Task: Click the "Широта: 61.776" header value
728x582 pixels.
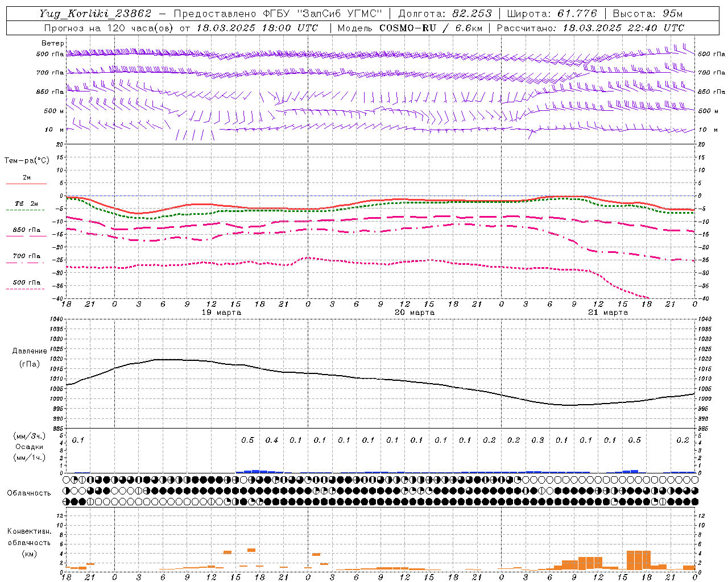Action: [x=552, y=14]
